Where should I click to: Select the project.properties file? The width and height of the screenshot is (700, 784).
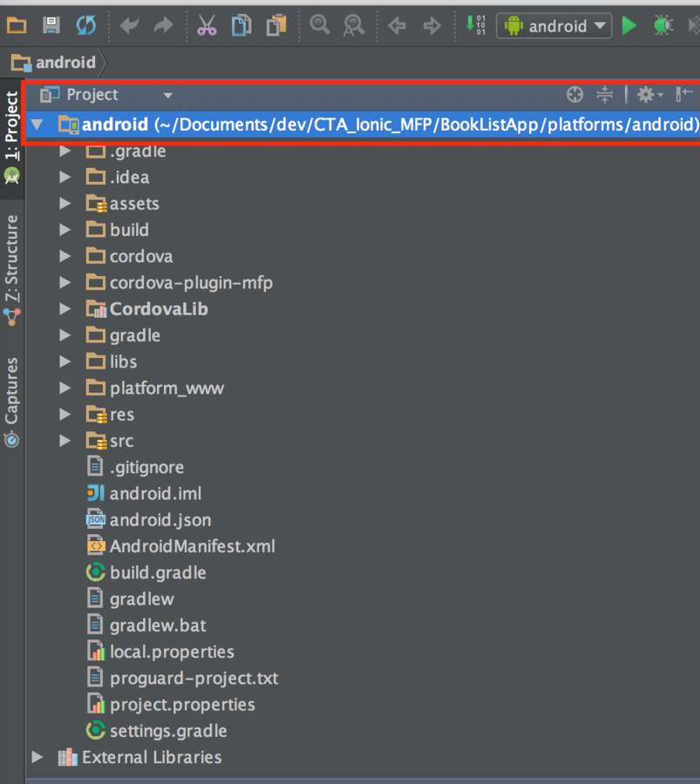tap(182, 705)
